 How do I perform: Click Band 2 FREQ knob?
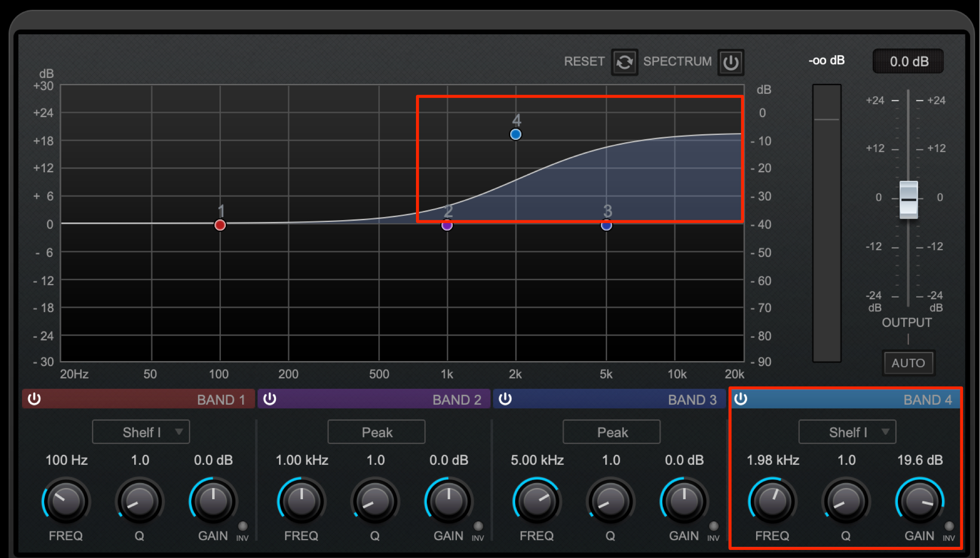pos(302,501)
